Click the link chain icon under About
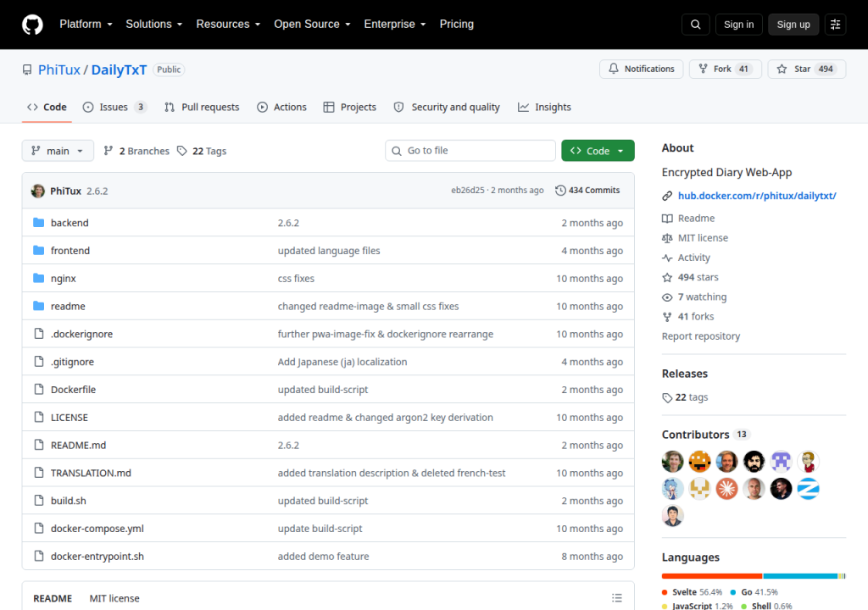The width and height of the screenshot is (868, 610). pyautogui.click(x=667, y=196)
